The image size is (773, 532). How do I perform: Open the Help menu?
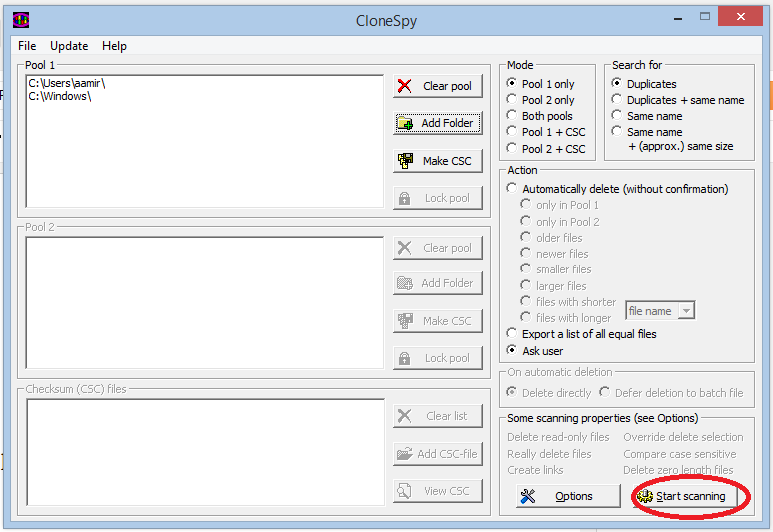click(x=115, y=46)
